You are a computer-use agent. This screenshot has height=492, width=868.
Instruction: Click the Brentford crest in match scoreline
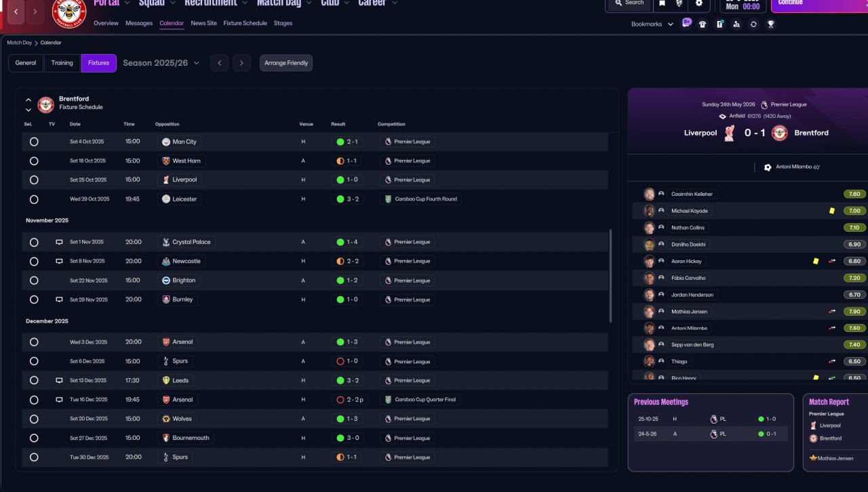coord(780,133)
